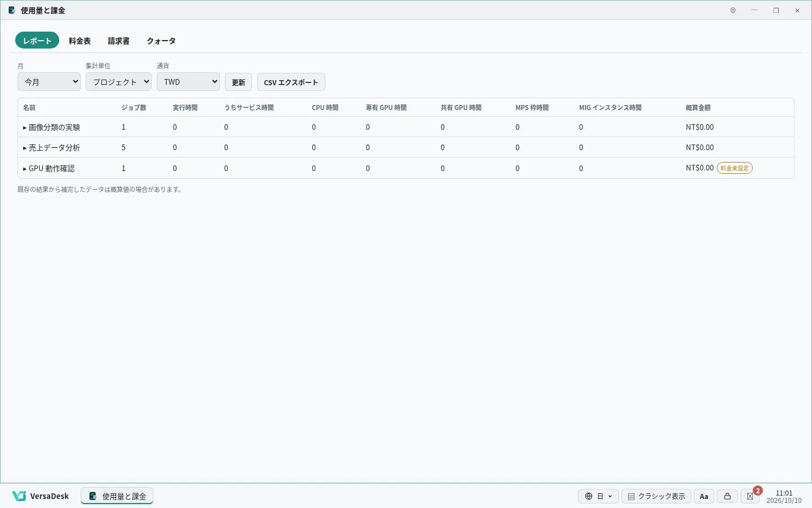Viewport: 812px width, 508px height.
Task: Open the 通貨 dropdown showing TWD
Action: coord(188,82)
